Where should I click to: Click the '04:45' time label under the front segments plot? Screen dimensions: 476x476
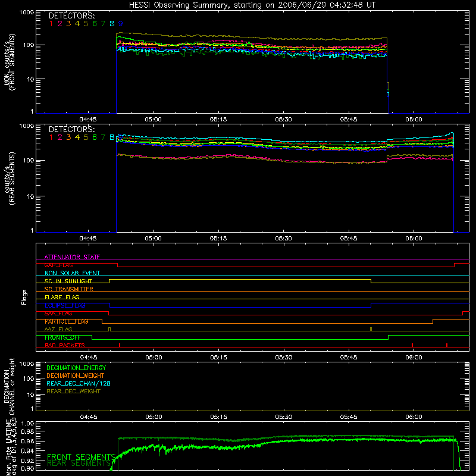[x=88, y=120]
